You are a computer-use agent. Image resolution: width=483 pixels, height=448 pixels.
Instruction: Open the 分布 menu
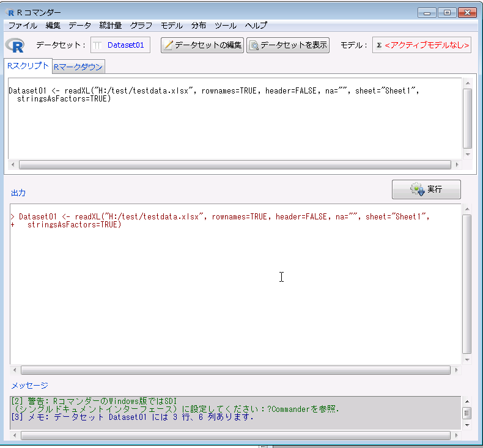click(x=198, y=26)
